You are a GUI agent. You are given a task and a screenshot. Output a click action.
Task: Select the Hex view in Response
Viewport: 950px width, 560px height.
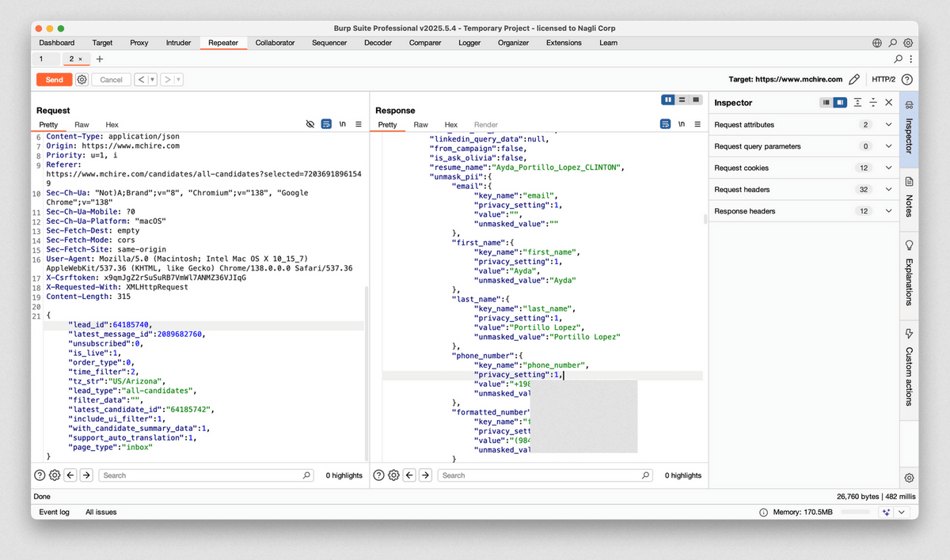click(450, 125)
